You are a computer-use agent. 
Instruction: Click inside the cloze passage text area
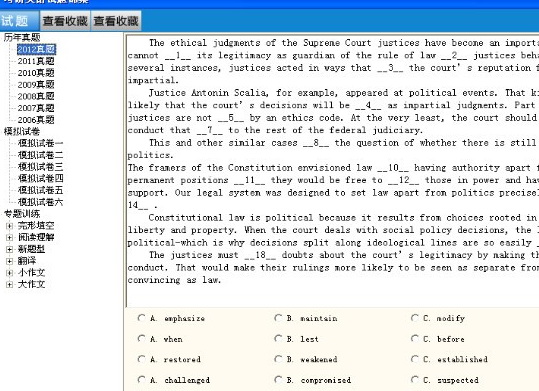tap(332, 170)
